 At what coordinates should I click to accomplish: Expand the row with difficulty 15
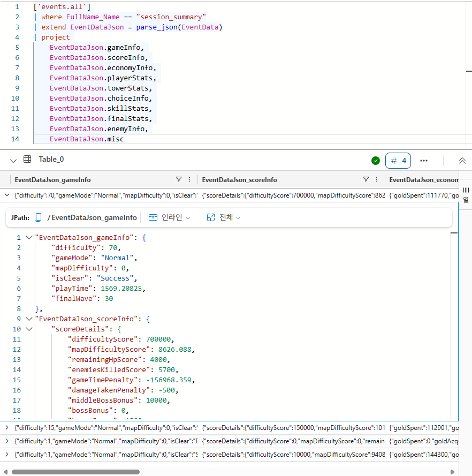(x=6, y=427)
